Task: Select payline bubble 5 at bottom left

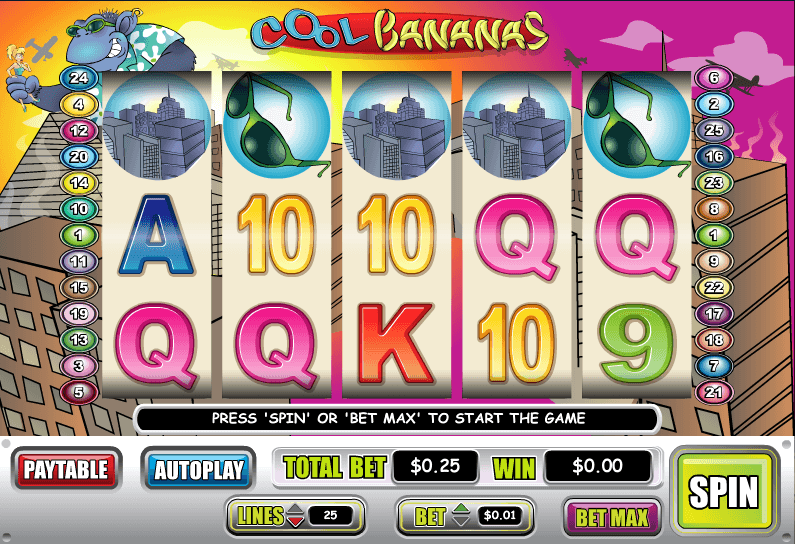Action: 79,392
